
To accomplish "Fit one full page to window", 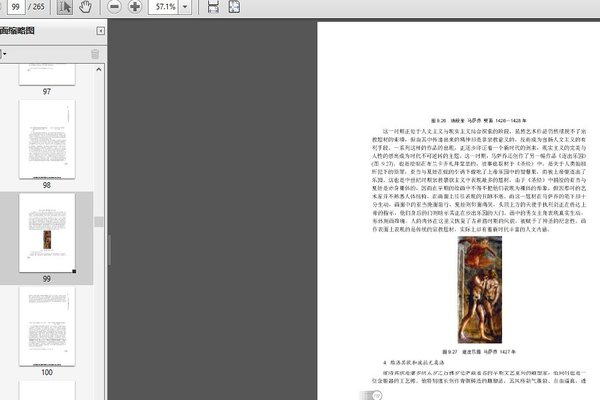I will (x=234, y=7).
